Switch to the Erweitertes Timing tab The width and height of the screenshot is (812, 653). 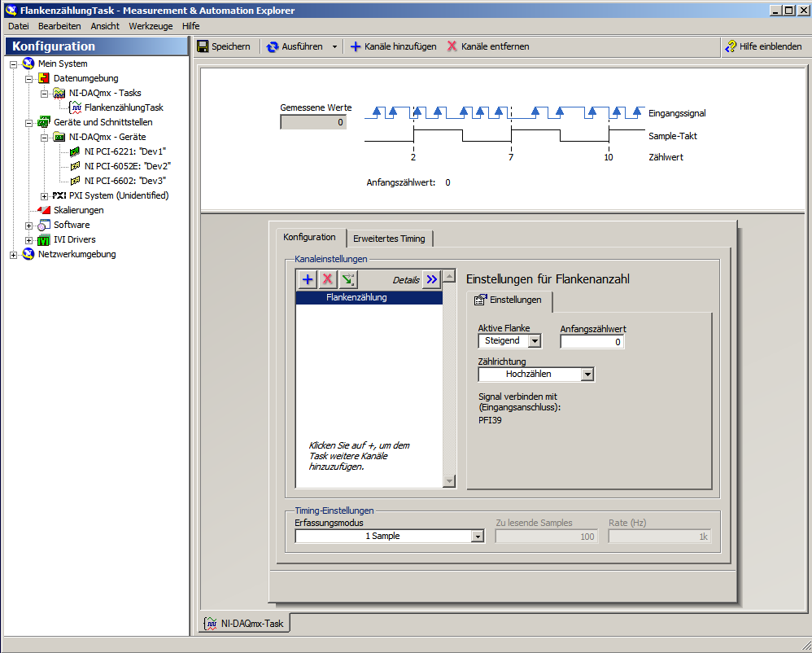[x=389, y=239]
